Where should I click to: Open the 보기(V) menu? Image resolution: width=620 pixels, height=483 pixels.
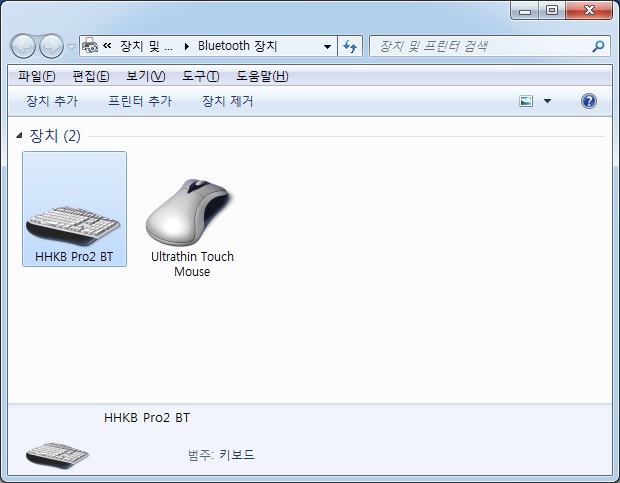tap(146, 76)
